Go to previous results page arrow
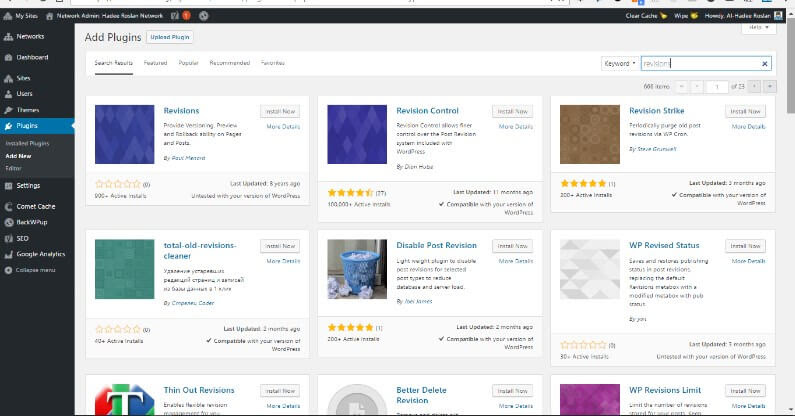 697,87
